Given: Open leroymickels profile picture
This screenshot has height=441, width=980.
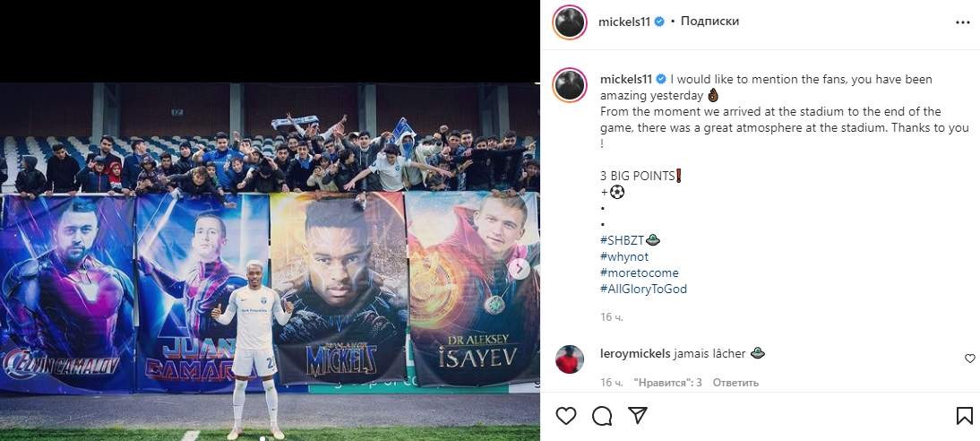Looking at the screenshot, I should [570, 359].
